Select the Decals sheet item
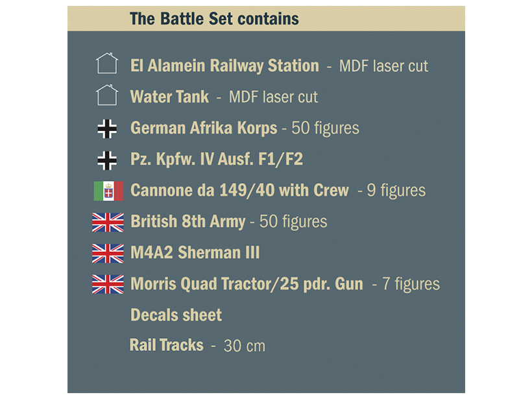Image resolution: width=532 pixels, height=399 pixels. click(176, 315)
